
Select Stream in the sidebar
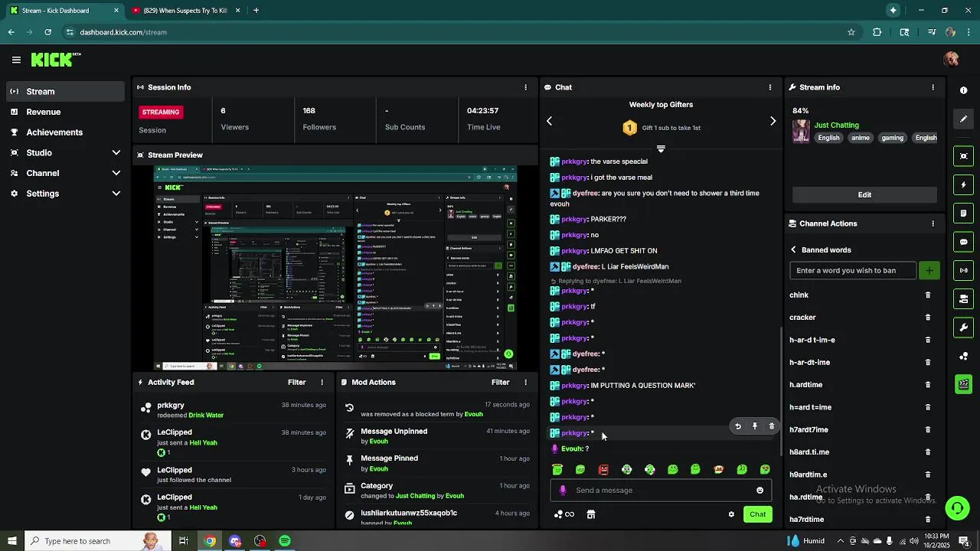coord(64,91)
